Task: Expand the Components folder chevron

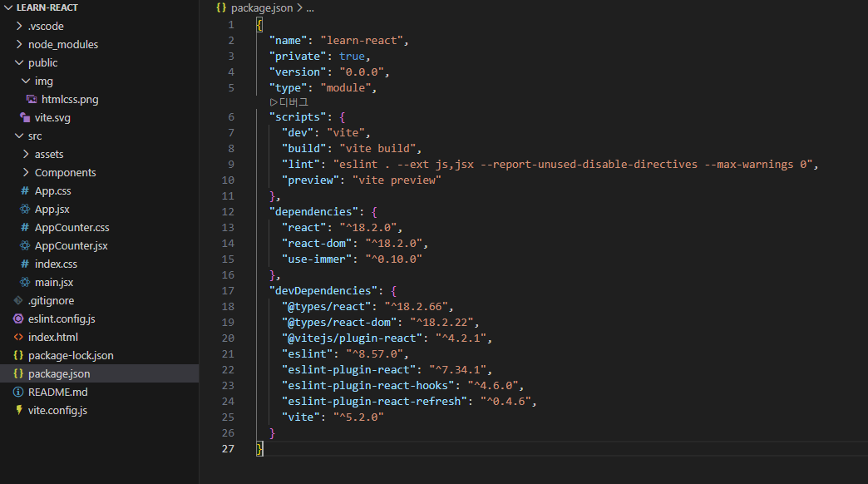Action: [x=26, y=172]
